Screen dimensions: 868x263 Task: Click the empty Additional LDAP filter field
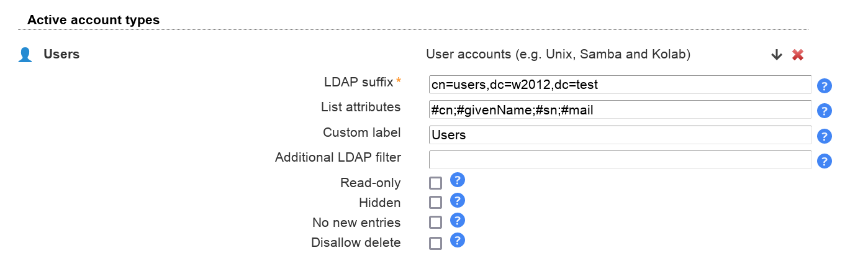point(620,160)
